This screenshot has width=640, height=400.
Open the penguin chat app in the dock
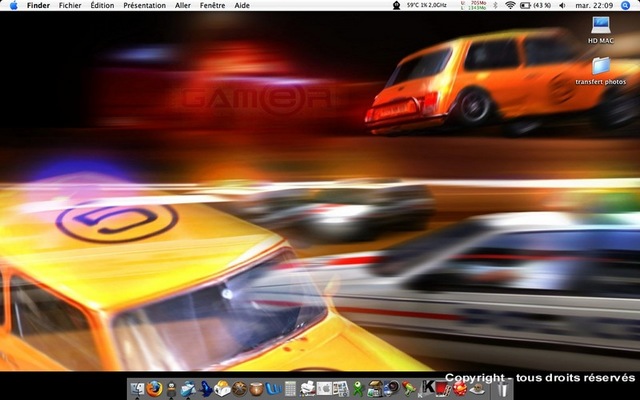pos(171,389)
